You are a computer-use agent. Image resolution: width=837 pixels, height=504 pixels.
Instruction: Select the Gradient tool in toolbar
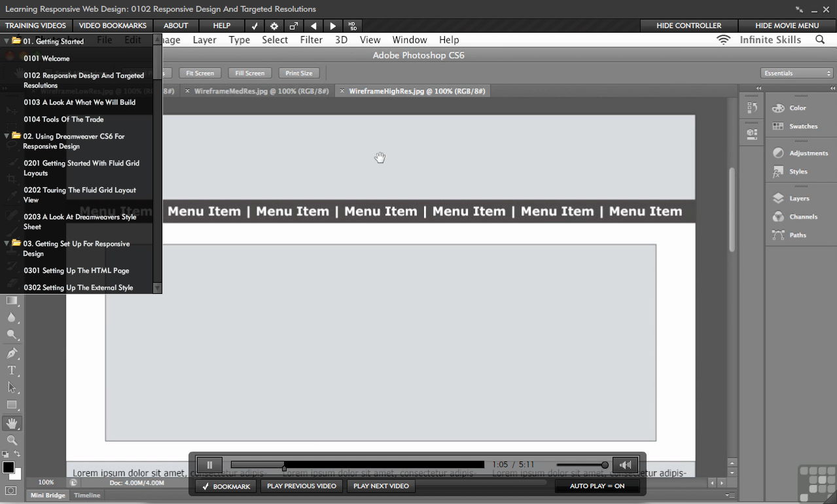point(12,300)
